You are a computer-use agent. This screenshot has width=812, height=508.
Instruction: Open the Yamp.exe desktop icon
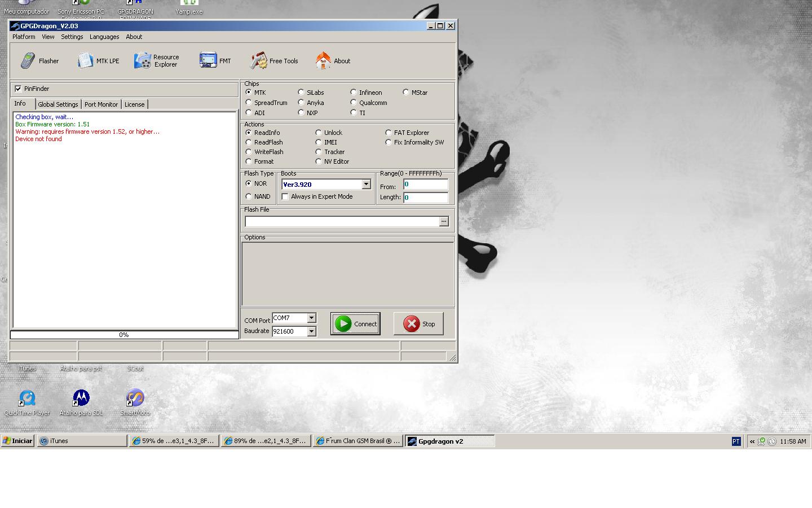[189, 7]
